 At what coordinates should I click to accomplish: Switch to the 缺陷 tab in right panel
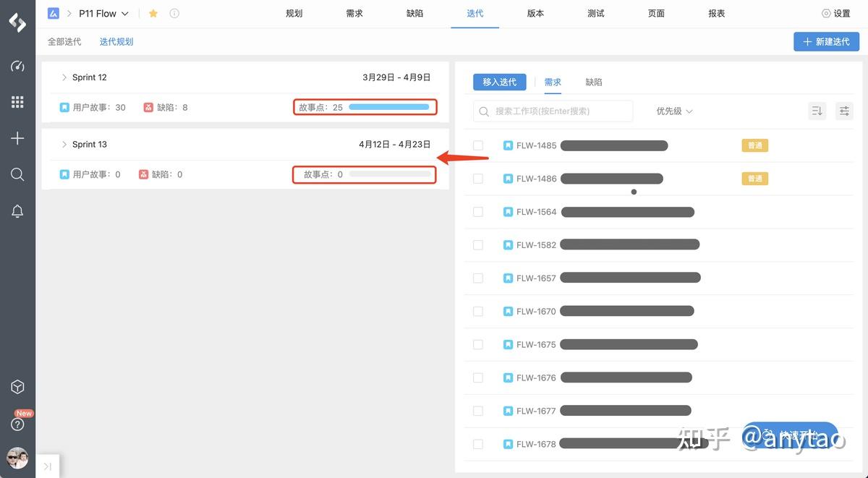pos(593,82)
